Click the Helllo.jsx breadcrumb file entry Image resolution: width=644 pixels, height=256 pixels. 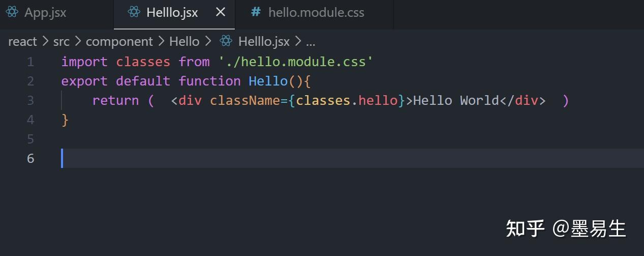click(264, 42)
